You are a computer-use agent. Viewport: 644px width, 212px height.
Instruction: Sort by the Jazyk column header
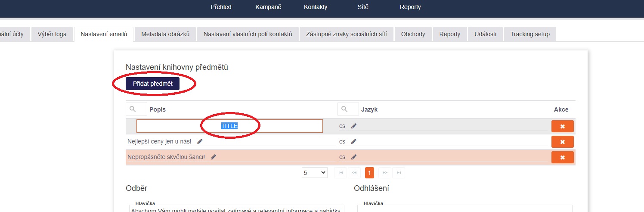point(369,109)
